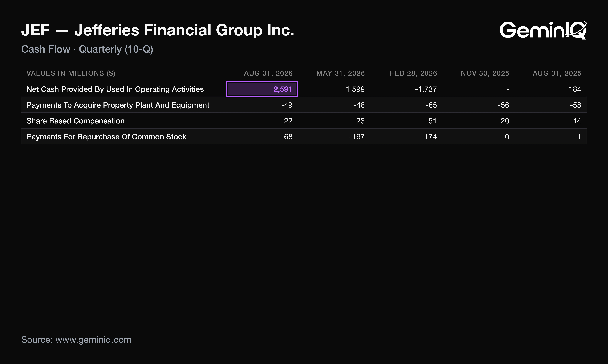Click the -56 property payments value

503,105
